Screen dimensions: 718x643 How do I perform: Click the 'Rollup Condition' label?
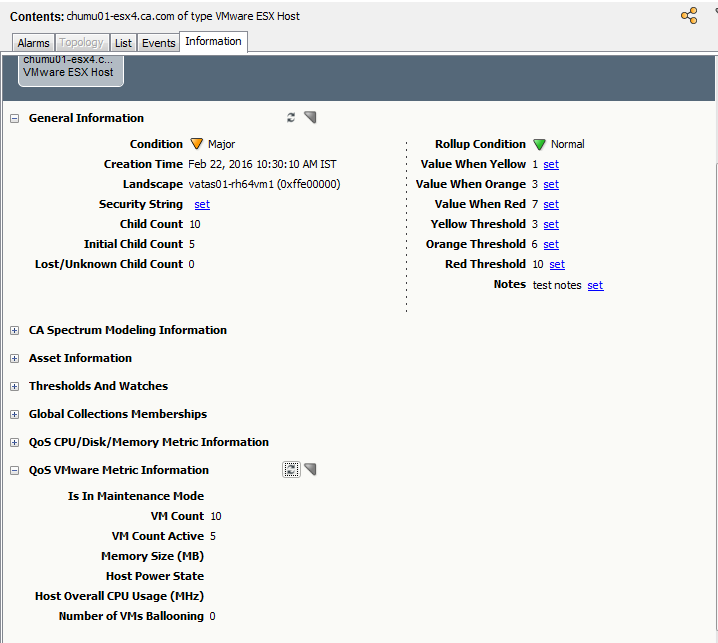480,144
